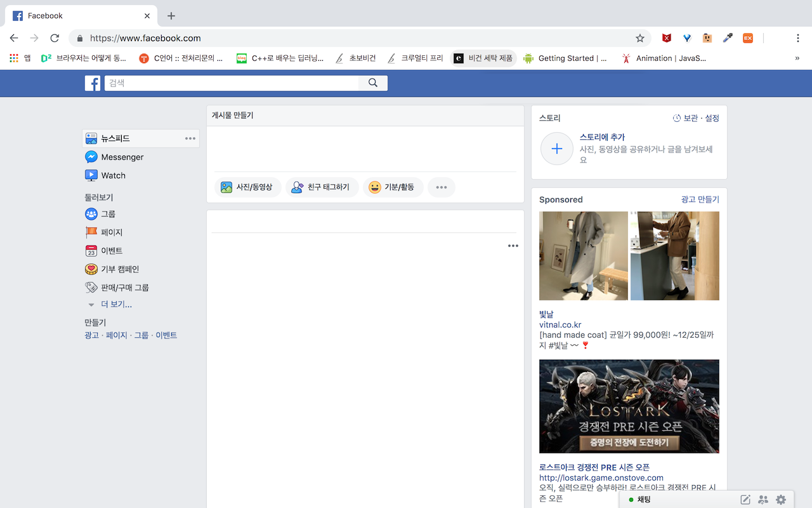812x508 pixels.
Task: Click the new message compose icon
Action: (x=745, y=500)
